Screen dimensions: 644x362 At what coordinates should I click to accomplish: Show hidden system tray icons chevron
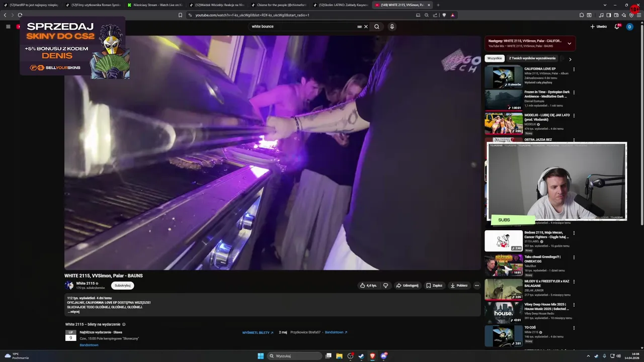[x=588, y=356]
